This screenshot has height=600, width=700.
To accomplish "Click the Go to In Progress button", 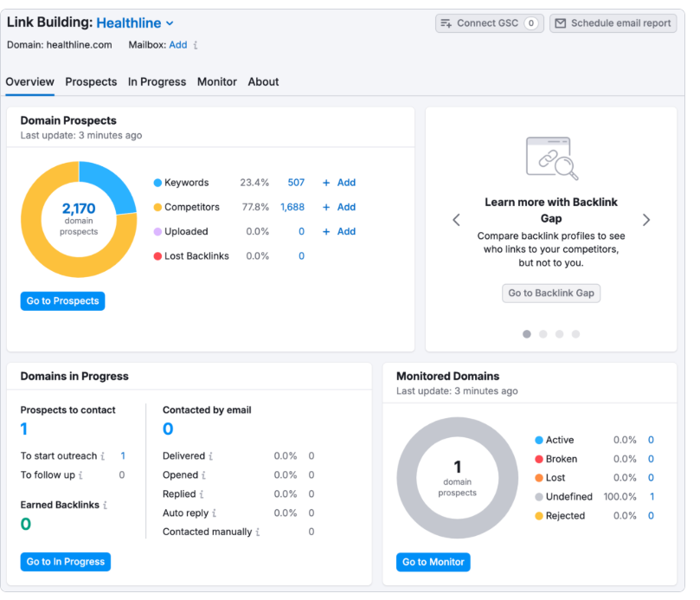I will pos(66,562).
